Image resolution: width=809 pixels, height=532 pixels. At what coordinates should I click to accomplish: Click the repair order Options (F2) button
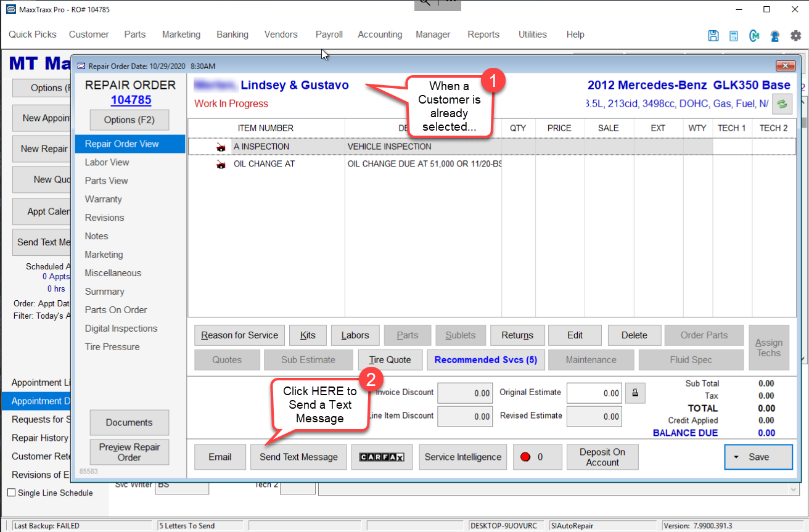pos(130,120)
